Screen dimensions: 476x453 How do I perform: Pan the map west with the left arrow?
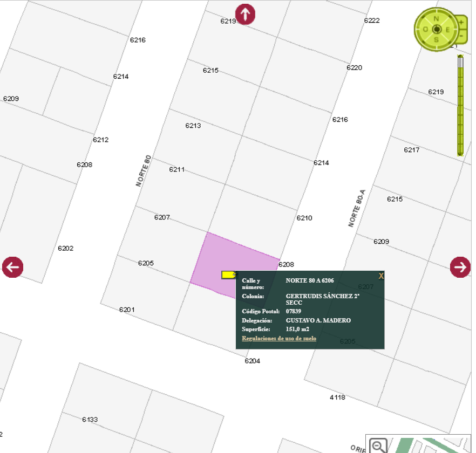coord(12,267)
